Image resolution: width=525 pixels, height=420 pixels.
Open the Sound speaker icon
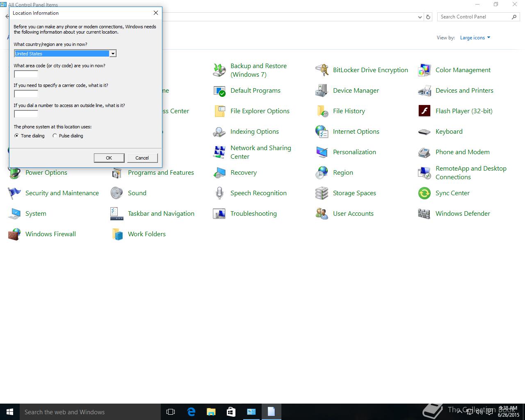point(117,193)
